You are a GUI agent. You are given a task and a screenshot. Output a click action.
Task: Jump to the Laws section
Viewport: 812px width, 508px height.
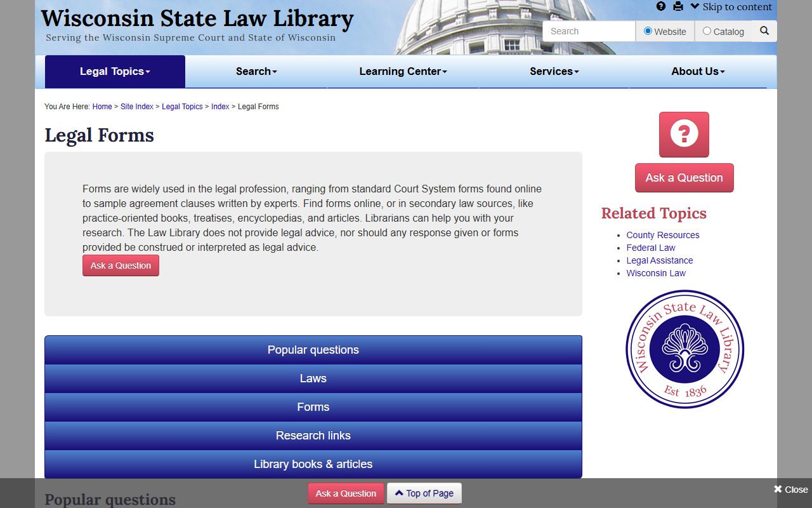313,378
